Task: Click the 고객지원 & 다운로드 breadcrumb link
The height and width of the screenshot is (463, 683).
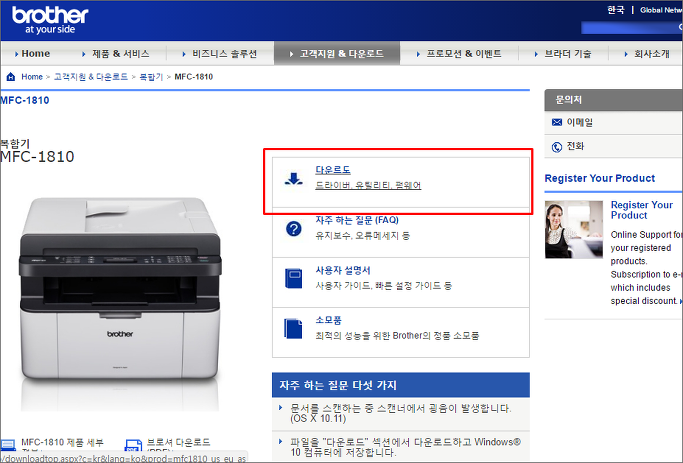Action: pyautogui.click(x=91, y=77)
